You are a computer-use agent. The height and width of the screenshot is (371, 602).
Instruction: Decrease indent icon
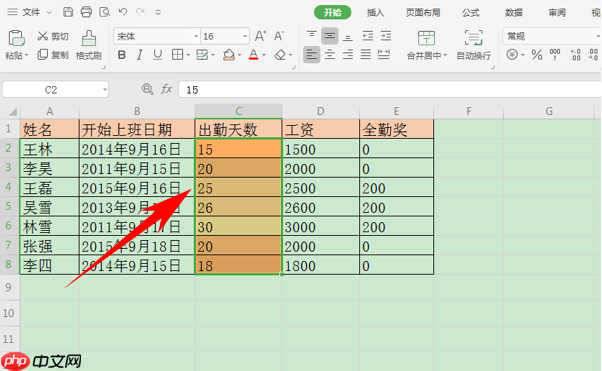tap(367, 36)
